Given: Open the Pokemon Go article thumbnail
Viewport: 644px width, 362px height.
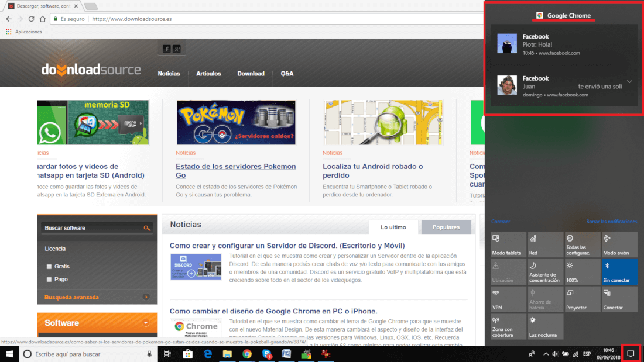Looking at the screenshot, I should tap(236, 122).
